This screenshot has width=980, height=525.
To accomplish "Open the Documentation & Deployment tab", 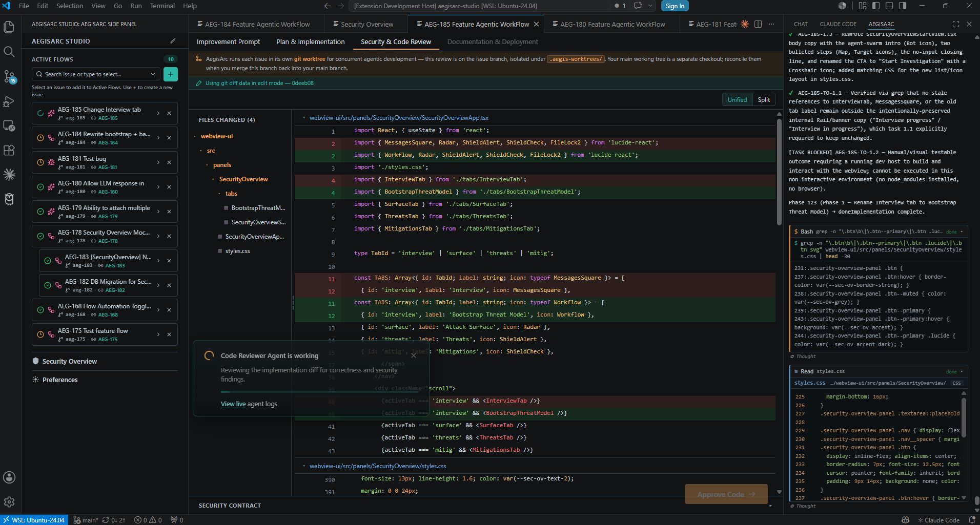I will tap(493, 42).
